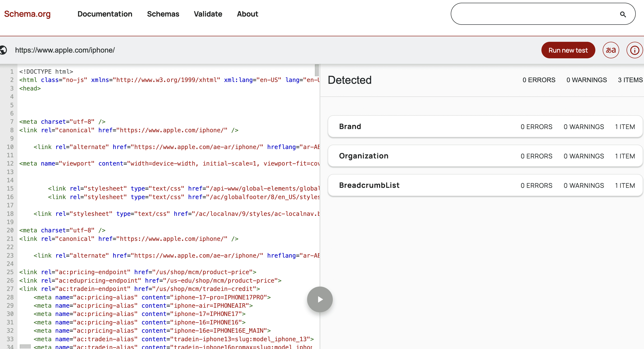Viewport: 644px width, 349px height.
Task: Click the globe icon beside the tested URL
Action: click(4, 50)
